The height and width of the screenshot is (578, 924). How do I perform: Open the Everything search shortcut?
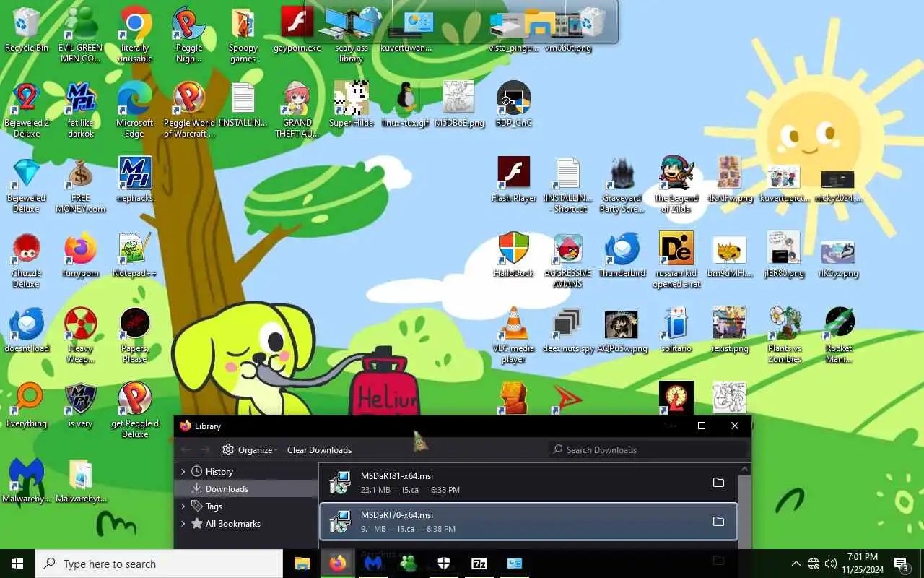pyautogui.click(x=27, y=405)
